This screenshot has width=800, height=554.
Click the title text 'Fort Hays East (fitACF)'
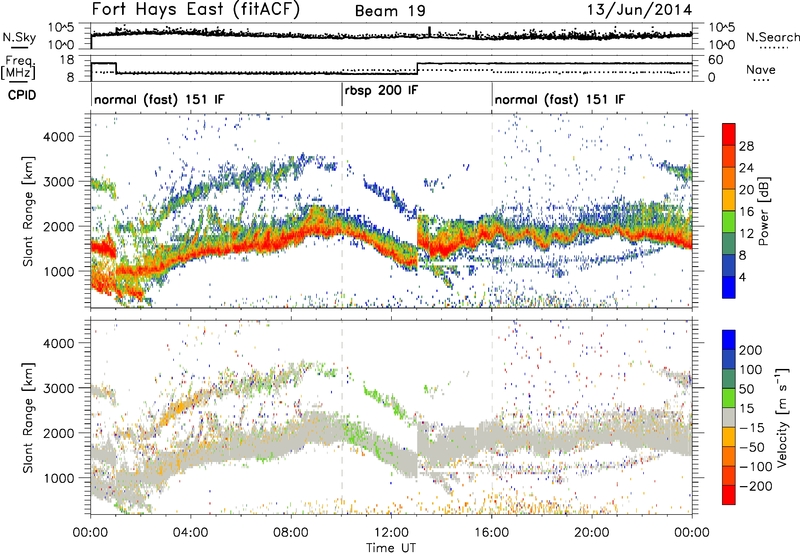pyautogui.click(x=195, y=9)
